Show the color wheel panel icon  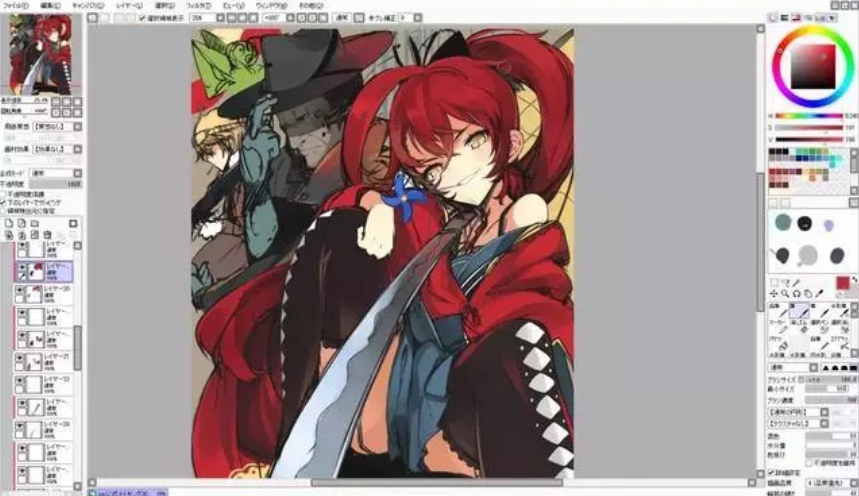pyautogui.click(x=772, y=18)
